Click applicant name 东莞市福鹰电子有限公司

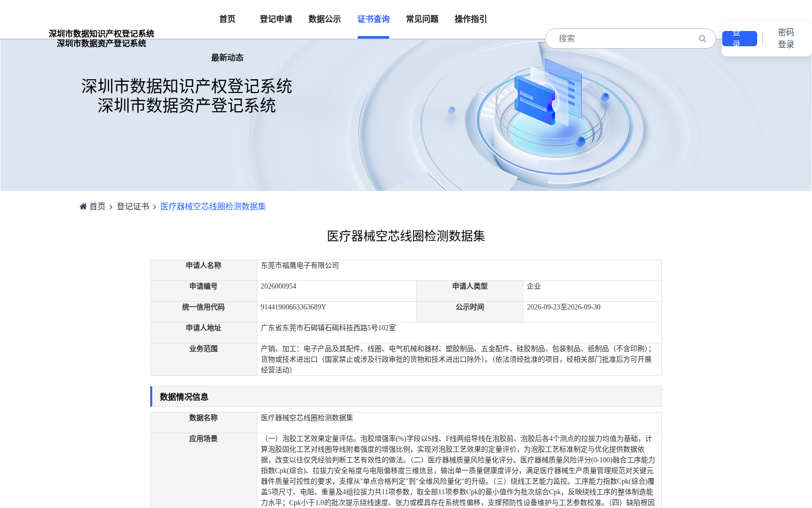click(300, 266)
